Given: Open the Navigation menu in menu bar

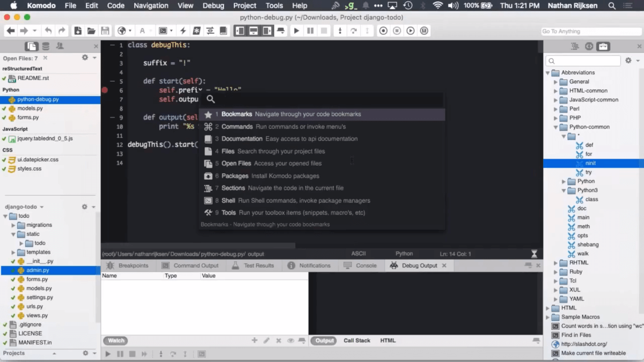Looking at the screenshot, I should click(x=151, y=5).
